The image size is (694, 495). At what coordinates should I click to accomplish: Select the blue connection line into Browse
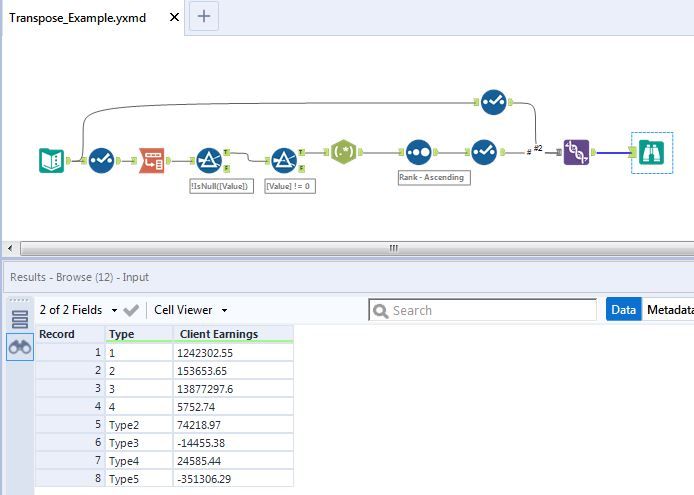[613, 153]
